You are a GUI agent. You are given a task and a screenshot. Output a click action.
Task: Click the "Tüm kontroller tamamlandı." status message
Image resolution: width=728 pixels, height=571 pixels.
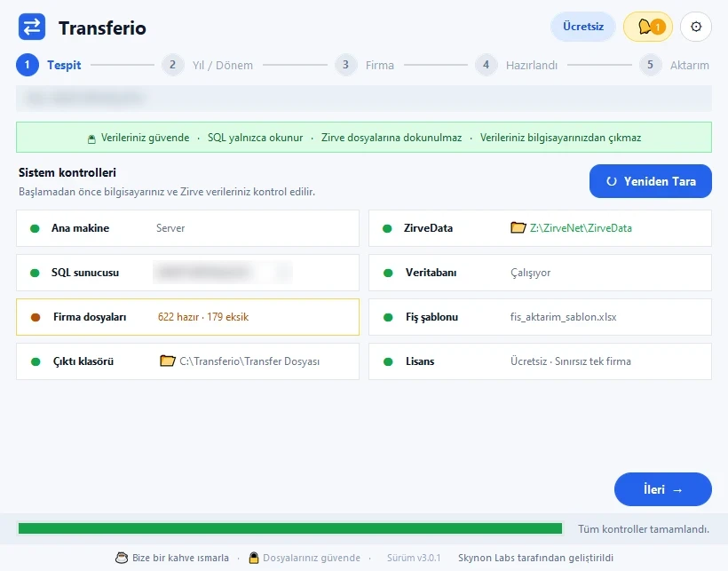pos(644,528)
